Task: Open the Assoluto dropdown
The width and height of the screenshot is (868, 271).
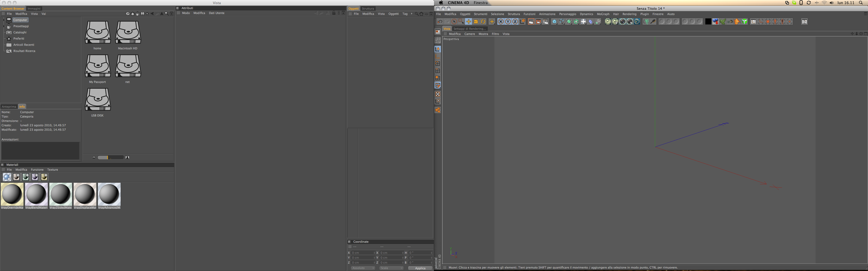Action: [363, 268]
